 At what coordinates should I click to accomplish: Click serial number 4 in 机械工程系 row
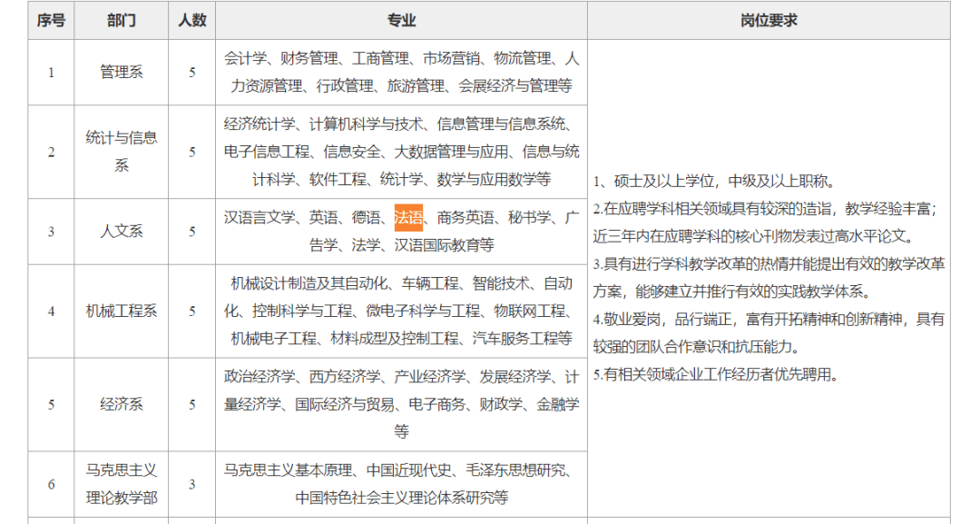click(x=51, y=311)
